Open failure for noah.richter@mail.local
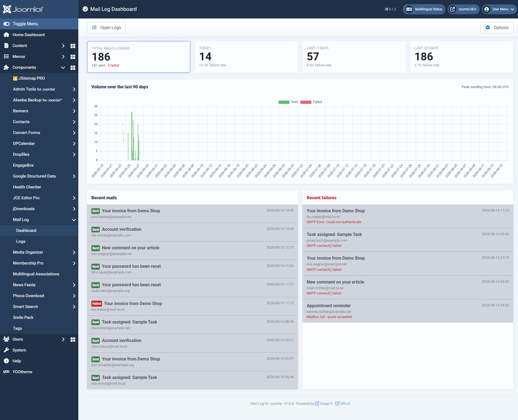The height and width of the screenshot is (420, 518). click(x=408, y=287)
